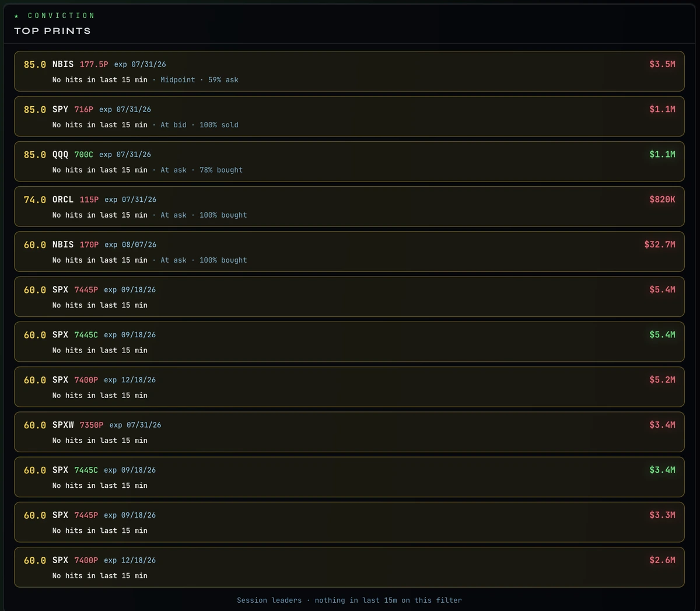700x611 pixels.
Task: Click the exp 08/07/26 expiration date
Action: click(x=131, y=245)
